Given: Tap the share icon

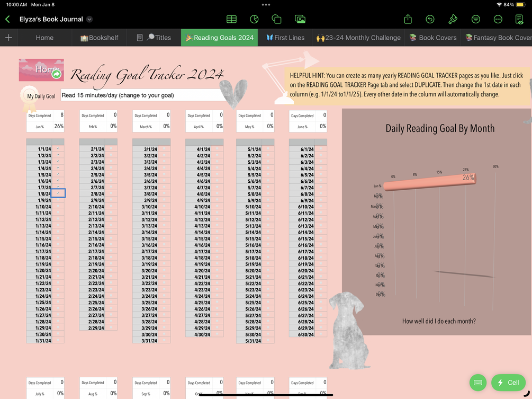Looking at the screenshot, I should tap(408, 19).
